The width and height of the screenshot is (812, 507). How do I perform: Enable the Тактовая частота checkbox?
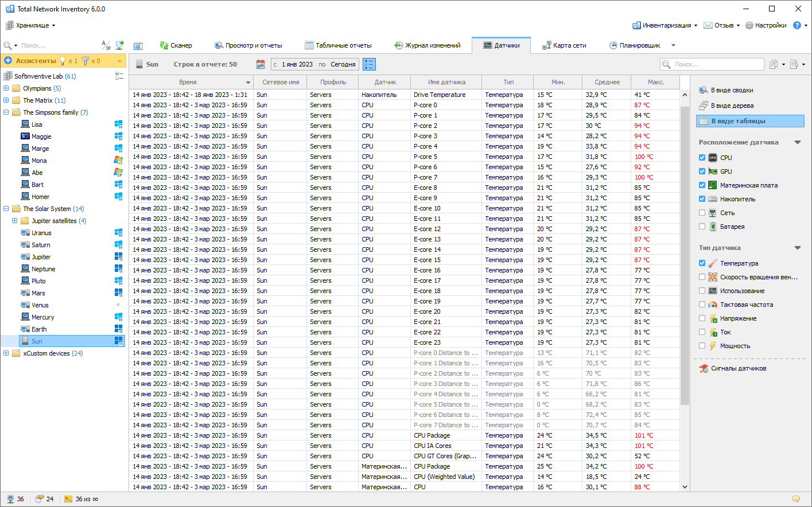(x=702, y=305)
